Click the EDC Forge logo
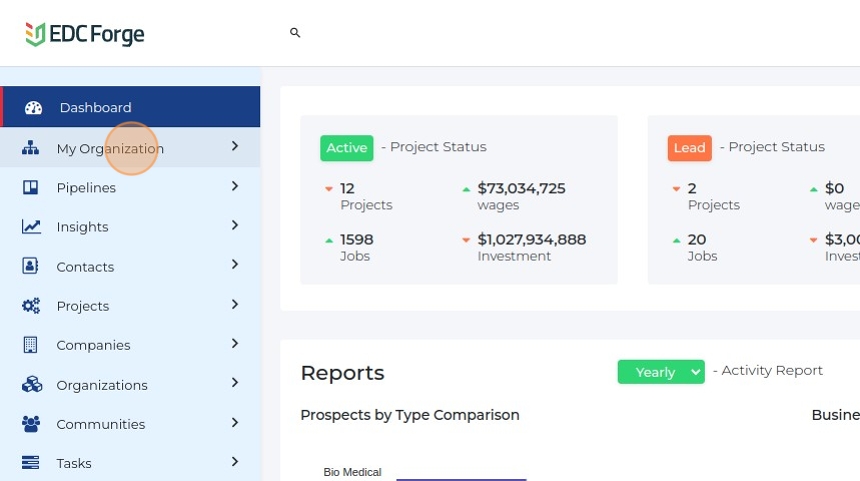 point(85,34)
